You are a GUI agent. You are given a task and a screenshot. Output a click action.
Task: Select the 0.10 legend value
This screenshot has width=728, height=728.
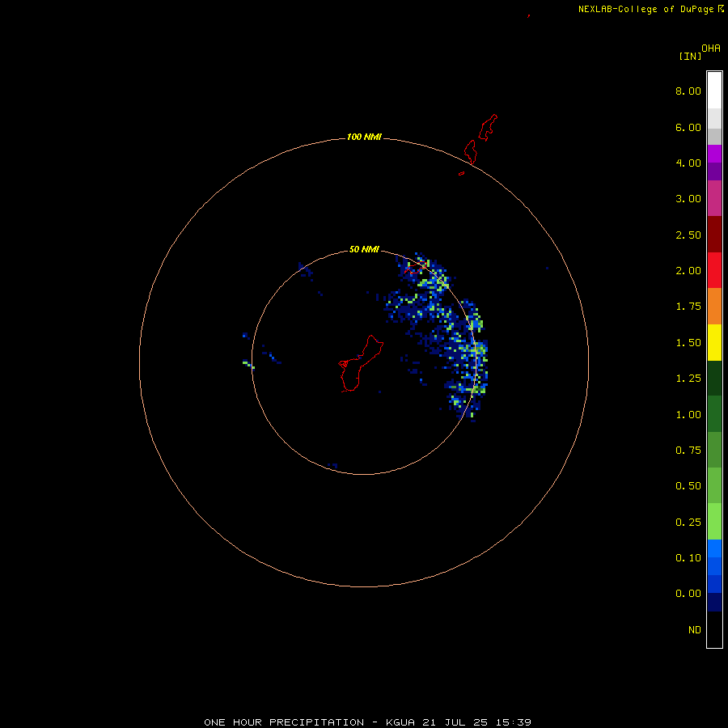[x=688, y=558]
